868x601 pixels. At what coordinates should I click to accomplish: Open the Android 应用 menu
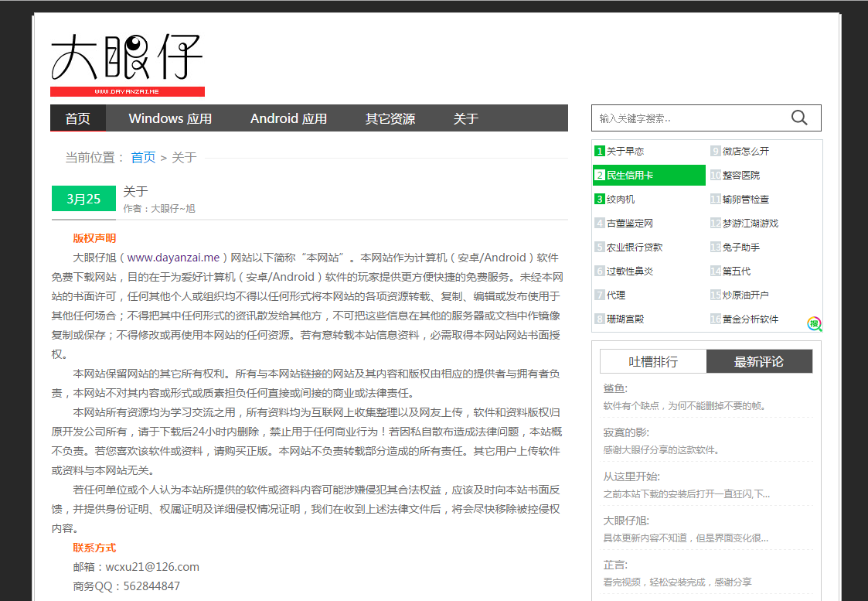(x=288, y=118)
